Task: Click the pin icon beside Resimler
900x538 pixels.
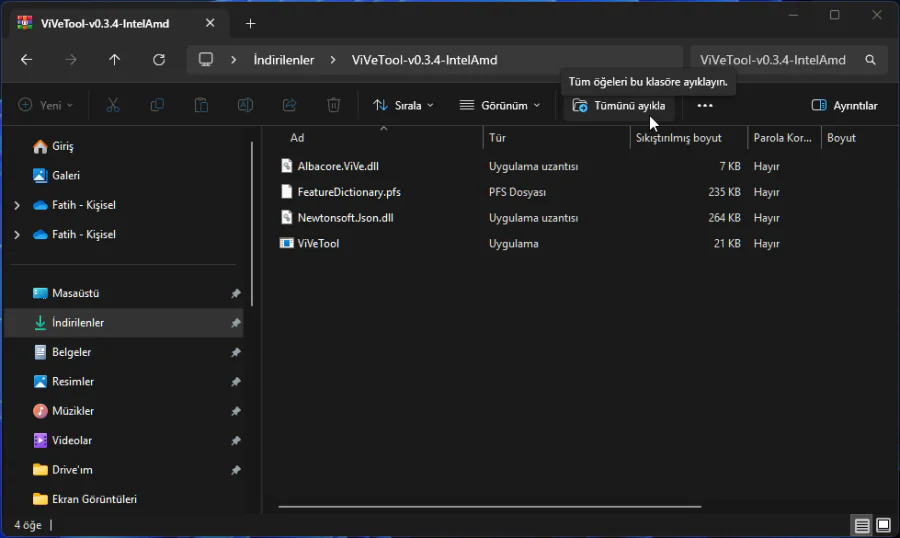Action: (x=235, y=382)
